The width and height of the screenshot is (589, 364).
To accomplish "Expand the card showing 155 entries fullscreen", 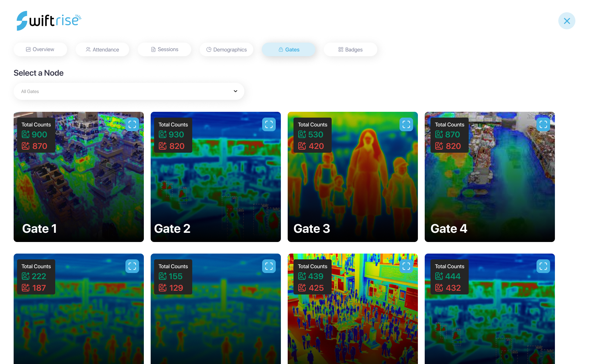I will pos(269,266).
